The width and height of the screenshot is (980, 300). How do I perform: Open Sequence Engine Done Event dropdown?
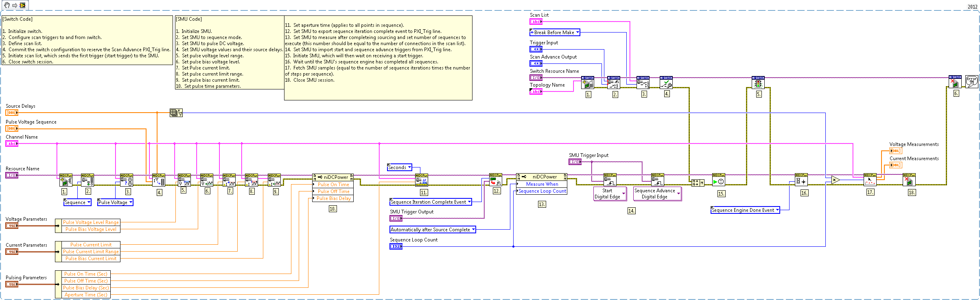pos(777,210)
